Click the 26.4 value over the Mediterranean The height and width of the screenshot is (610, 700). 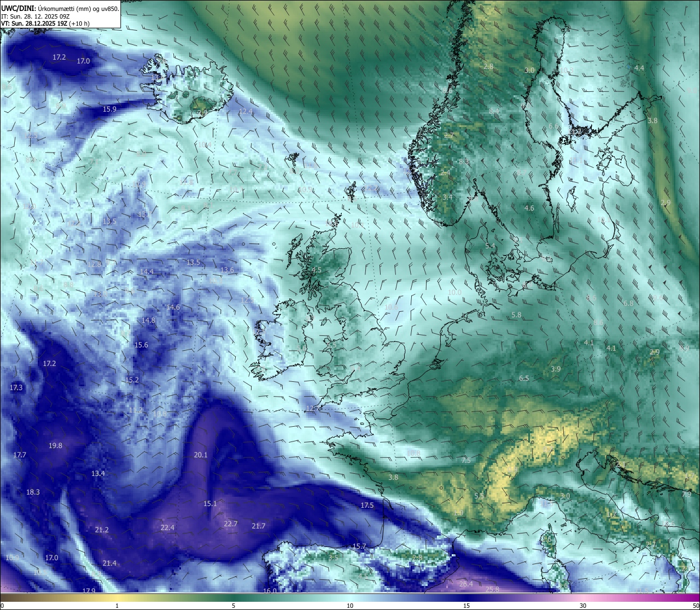466,584
